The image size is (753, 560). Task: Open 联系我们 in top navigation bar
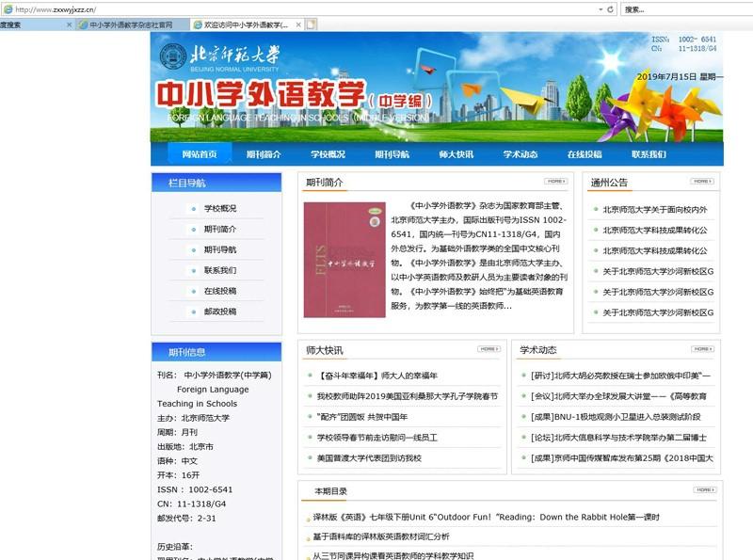pyautogui.click(x=649, y=154)
